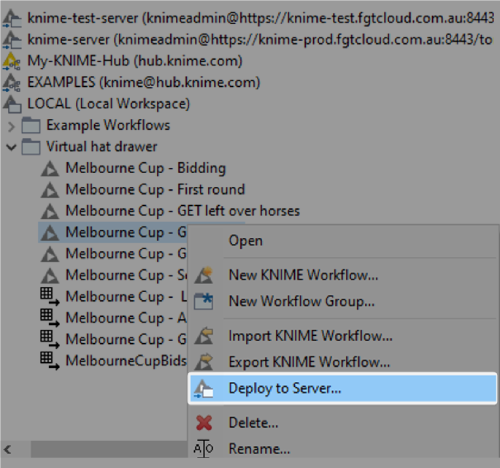500x468 pixels.
Task: Select the knime-server prod tree entry
Action: [260, 39]
